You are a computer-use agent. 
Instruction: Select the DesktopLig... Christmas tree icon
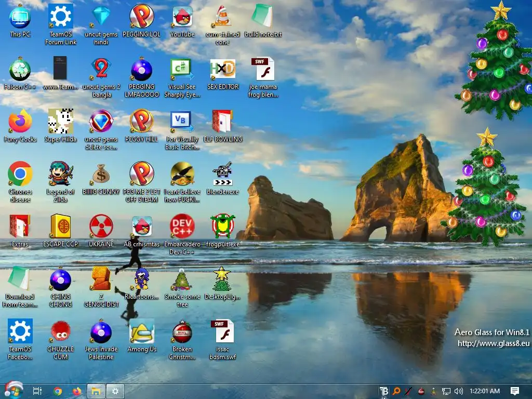pos(222,283)
